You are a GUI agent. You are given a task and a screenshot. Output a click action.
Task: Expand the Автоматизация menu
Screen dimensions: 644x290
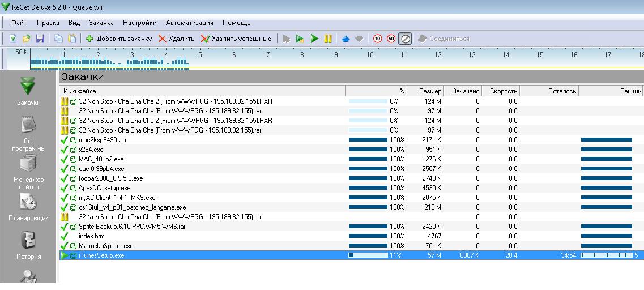coord(189,23)
